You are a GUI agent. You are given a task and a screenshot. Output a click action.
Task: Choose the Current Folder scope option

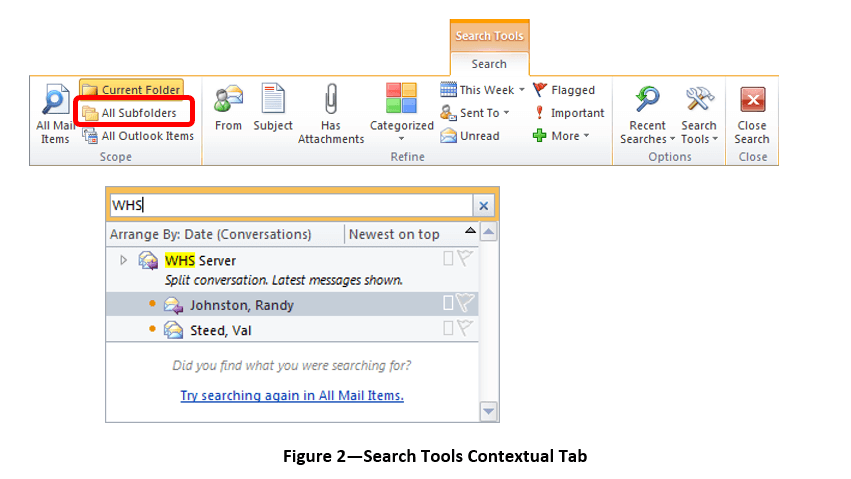pyautogui.click(x=131, y=90)
